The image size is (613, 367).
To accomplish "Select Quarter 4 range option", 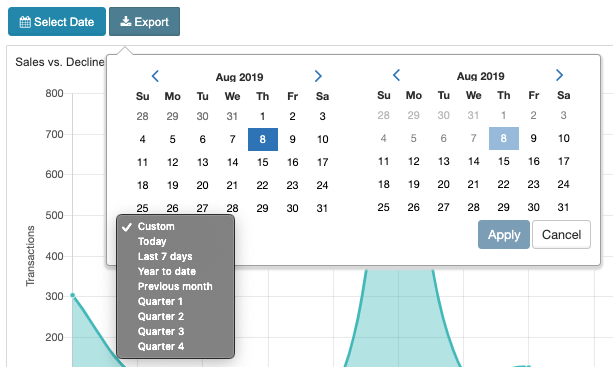I will coord(176,346).
